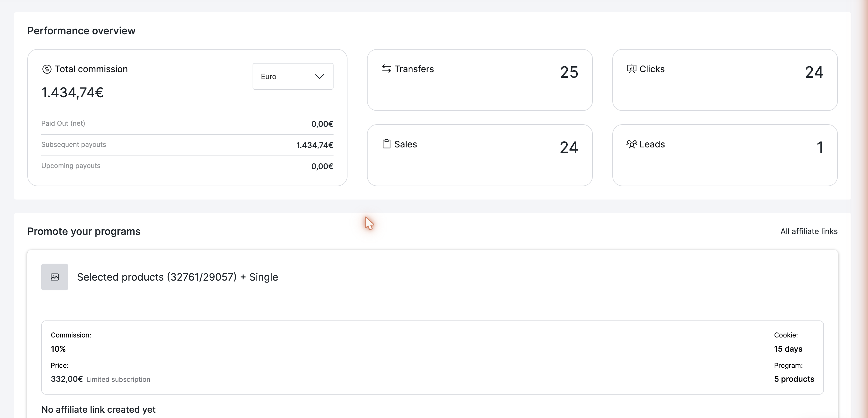Open All affiliate links
Image resolution: width=868 pixels, height=418 pixels.
click(x=809, y=231)
